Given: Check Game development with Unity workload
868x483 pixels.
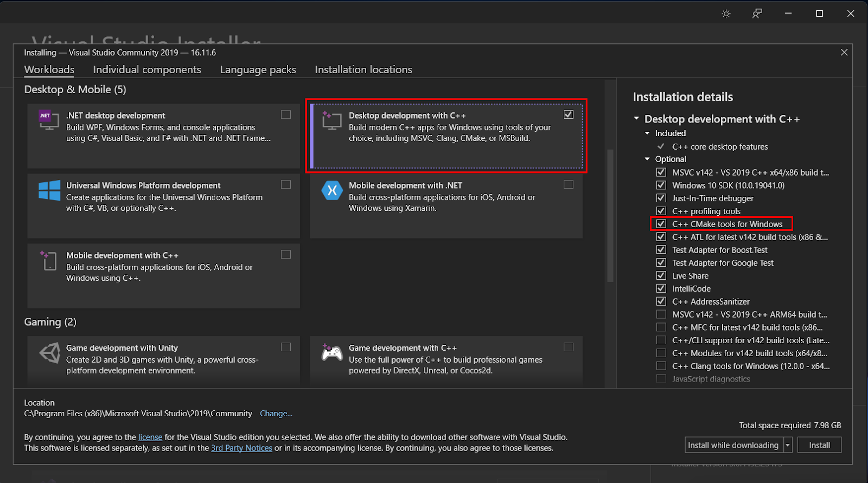Looking at the screenshot, I should click(x=286, y=347).
